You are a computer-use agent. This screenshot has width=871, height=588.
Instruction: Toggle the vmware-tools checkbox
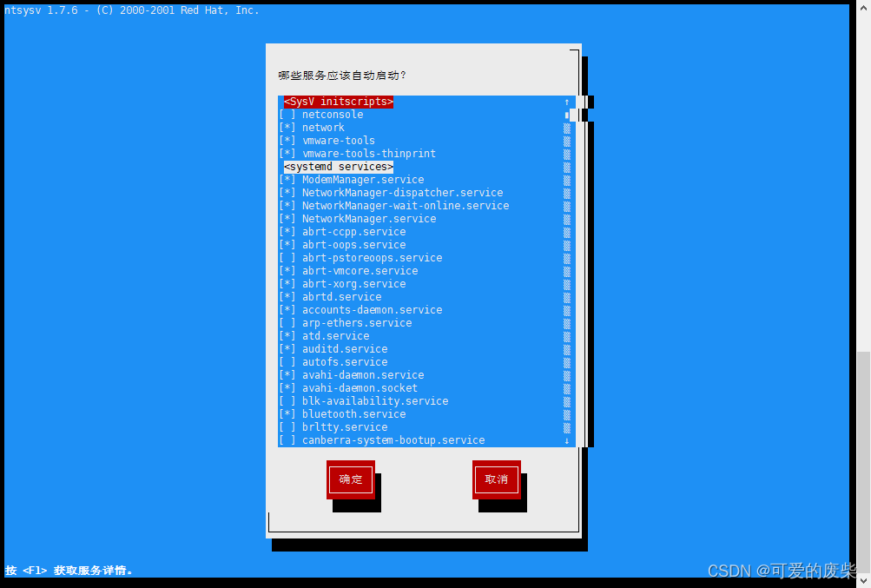287,141
